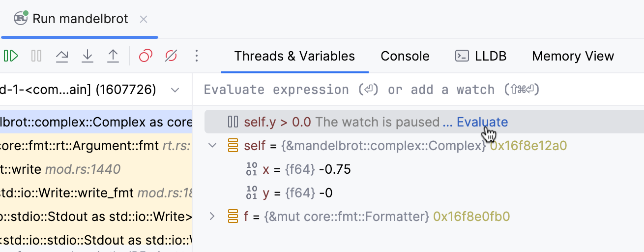Toggle Mute Breakpoints icon
644x252 pixels.
[x=171, y=56]
